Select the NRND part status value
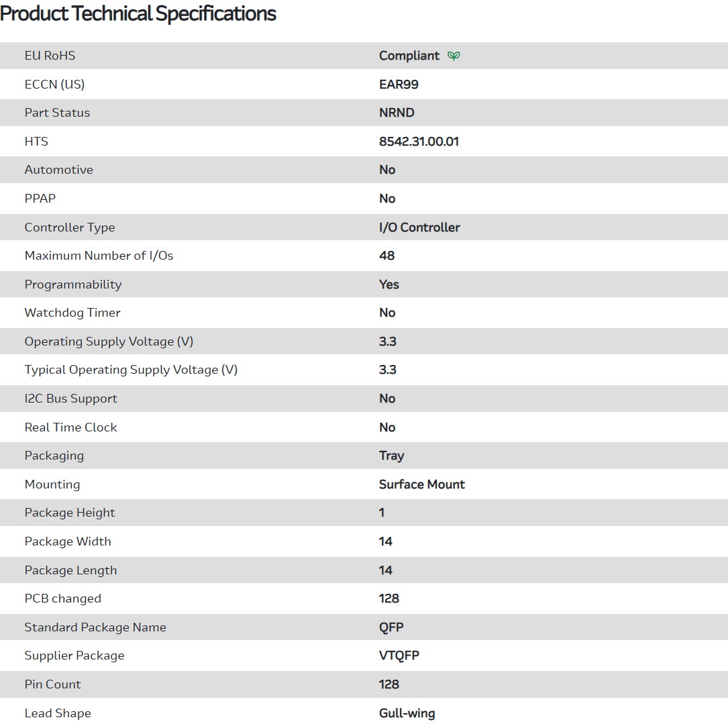Screen dimensions: 728x724 click(x=397, y=113)
